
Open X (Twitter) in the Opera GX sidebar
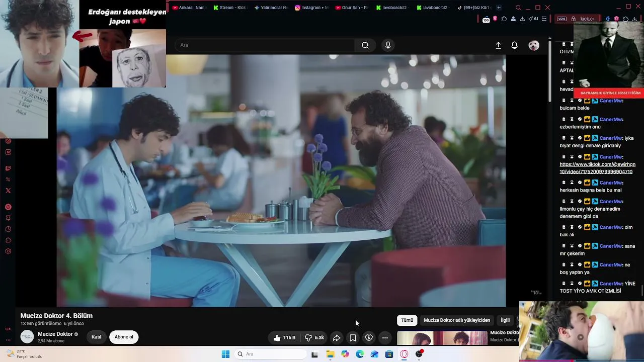coord(8,191)
